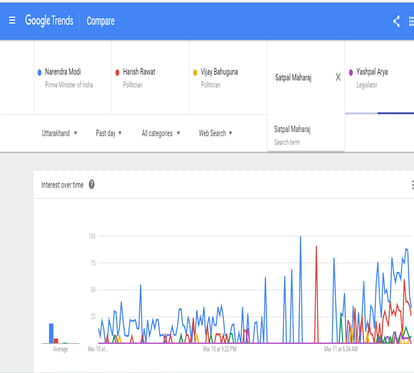This screenshot has width=414, height=373.
Task: Share this comparison via share icon
Action: coord(396,22)
